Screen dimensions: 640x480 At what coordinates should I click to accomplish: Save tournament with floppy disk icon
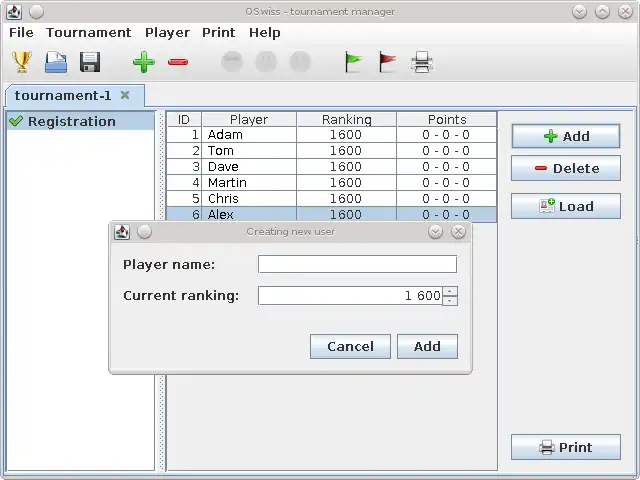coord(90,62)
